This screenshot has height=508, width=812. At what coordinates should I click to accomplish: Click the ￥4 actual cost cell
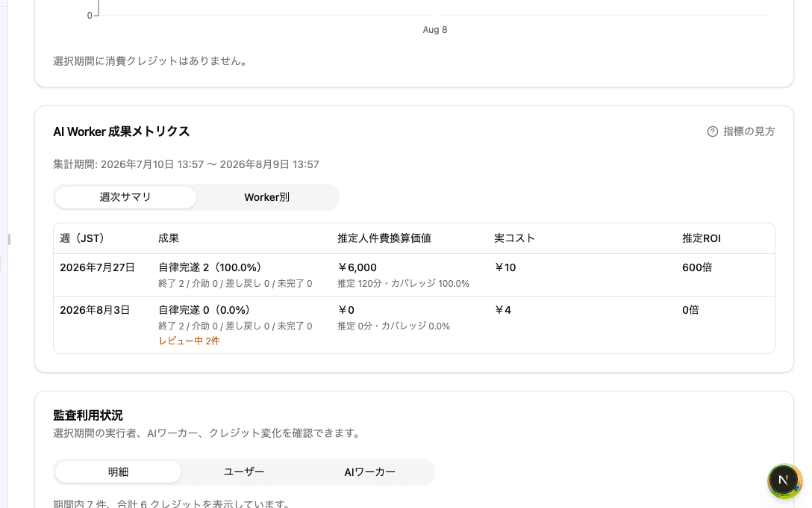point(503,310)
